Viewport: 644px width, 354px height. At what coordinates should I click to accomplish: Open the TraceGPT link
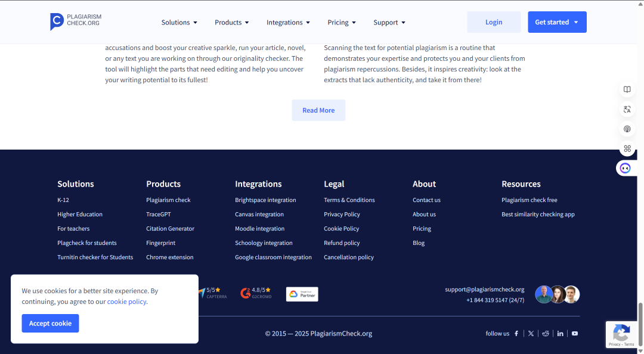[x=158, y=215]
